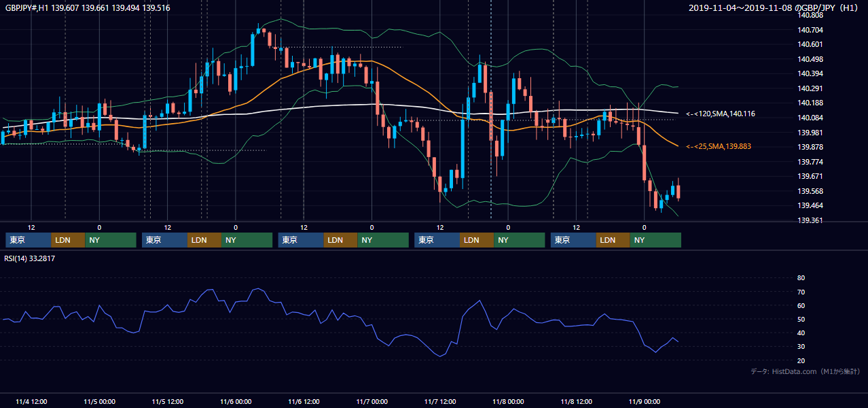Click the 139.361 price axis label
Screen dimensions: 868x408
tap(811, 220)
